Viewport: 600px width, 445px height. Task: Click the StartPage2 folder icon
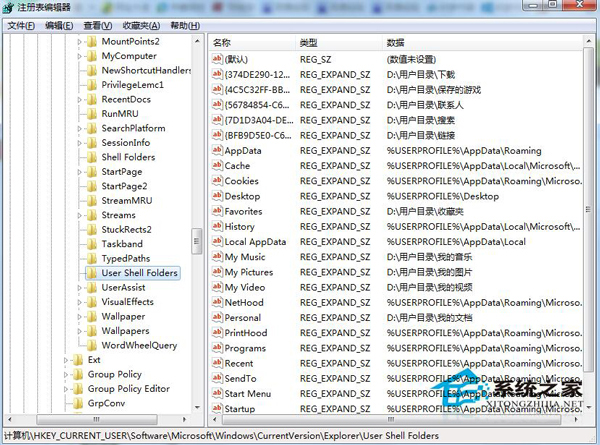[x=92, y=186]
